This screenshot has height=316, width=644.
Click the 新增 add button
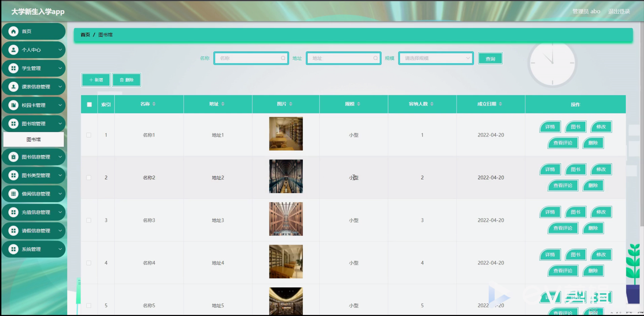tap(96, 80)
